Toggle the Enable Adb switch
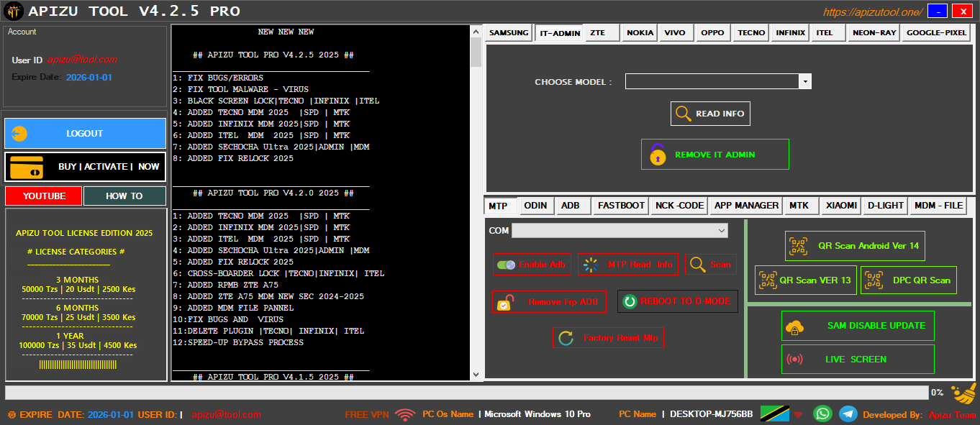This screenshot has width=980, height=425. pos(506,265)
